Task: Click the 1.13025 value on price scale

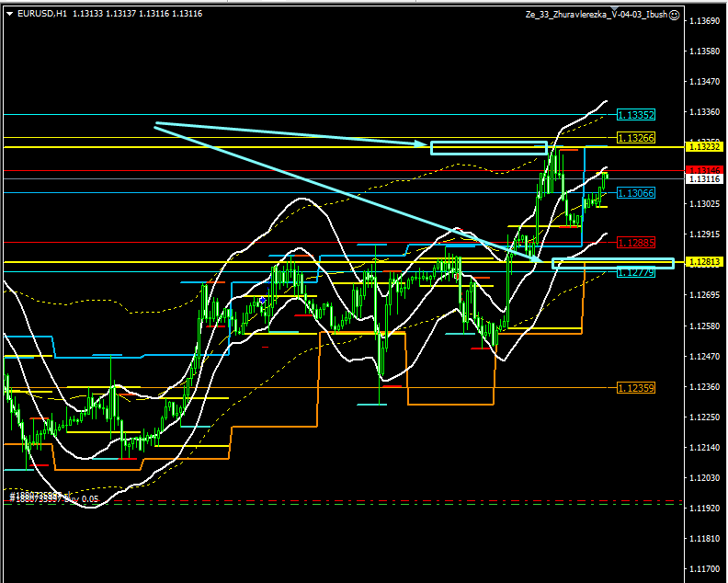Action: click(x=704, y=203)
